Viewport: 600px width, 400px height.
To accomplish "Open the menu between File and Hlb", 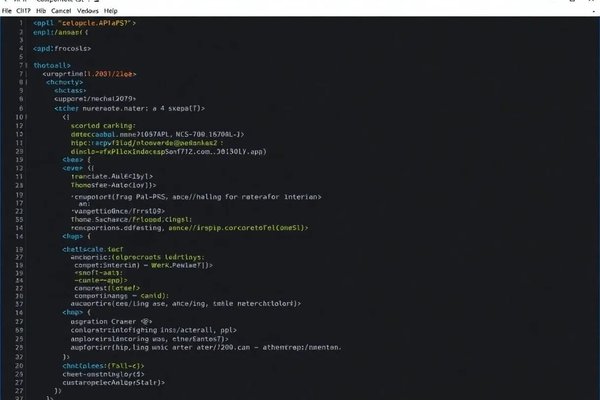I will click(23, 11).
